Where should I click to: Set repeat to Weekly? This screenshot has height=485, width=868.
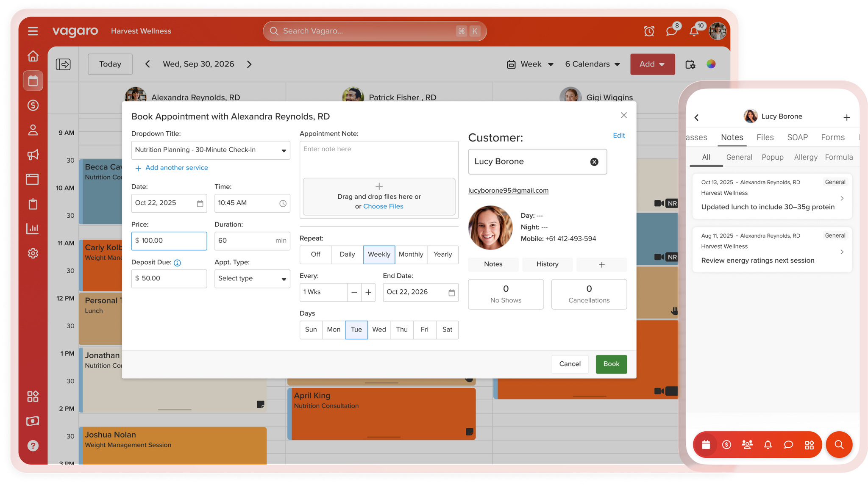click(x=379, y=255)
